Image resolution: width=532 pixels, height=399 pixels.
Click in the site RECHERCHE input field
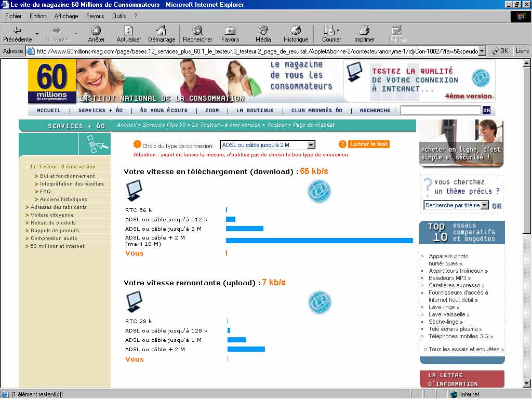[x=441, y=110]
